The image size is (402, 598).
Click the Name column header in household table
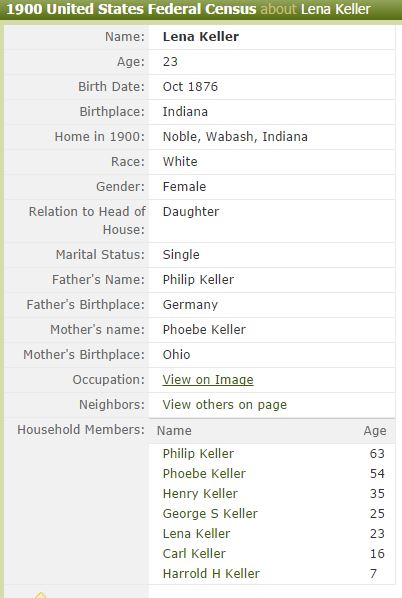174,431
